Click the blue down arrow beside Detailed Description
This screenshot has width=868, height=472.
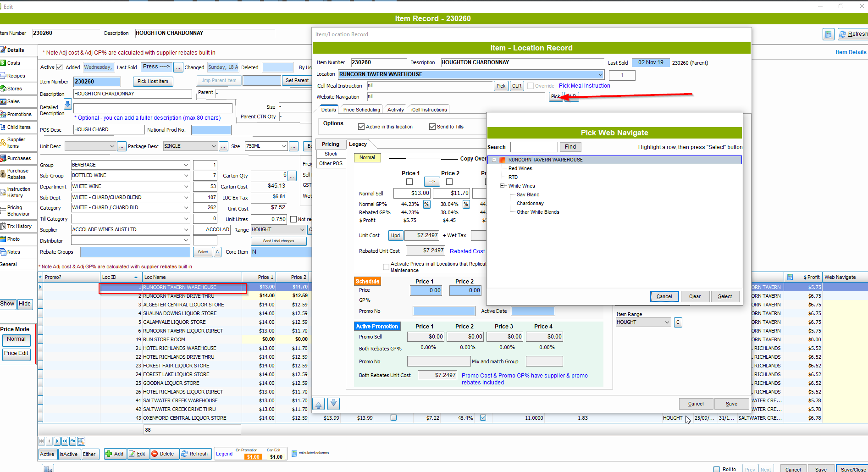pos(68,104)
